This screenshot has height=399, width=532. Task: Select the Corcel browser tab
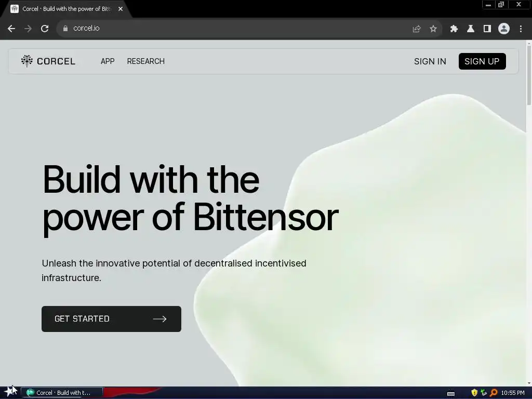(x=66, y=9)
